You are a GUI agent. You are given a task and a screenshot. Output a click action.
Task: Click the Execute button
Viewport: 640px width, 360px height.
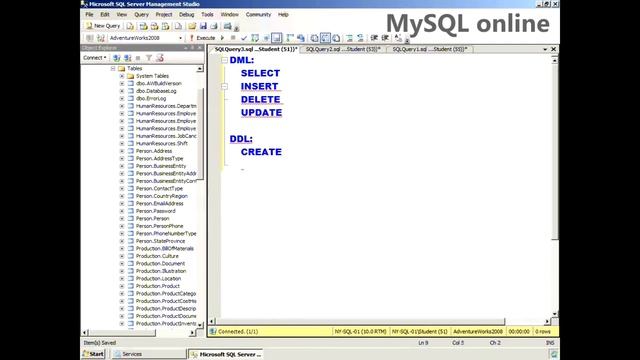[202, 38]
